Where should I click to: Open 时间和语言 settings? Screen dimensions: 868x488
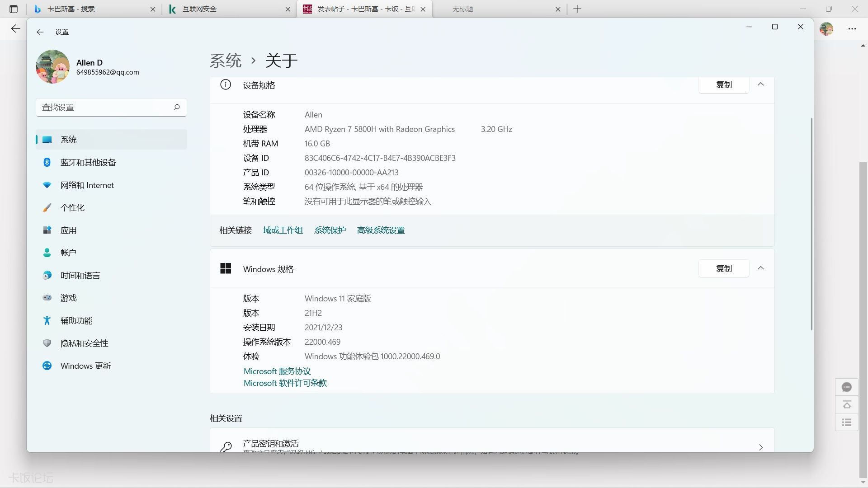point(111,275)
